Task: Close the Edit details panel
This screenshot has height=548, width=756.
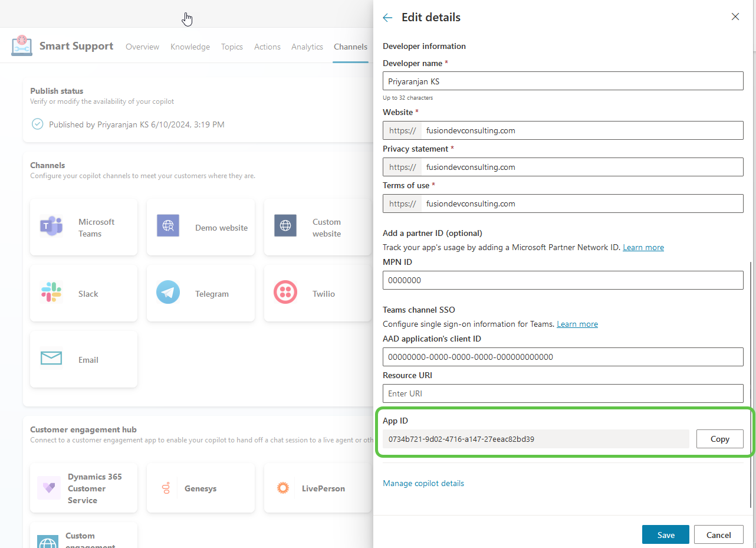Action: pos(735,17)
